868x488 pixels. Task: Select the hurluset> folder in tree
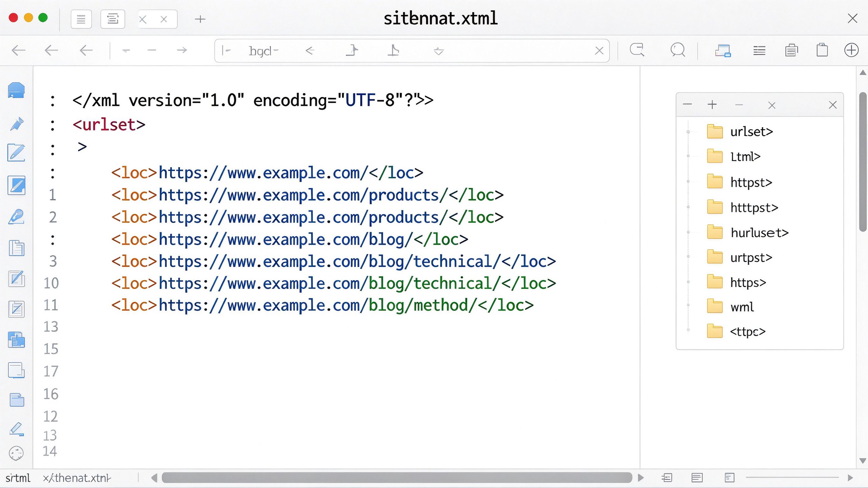[748, 233]
